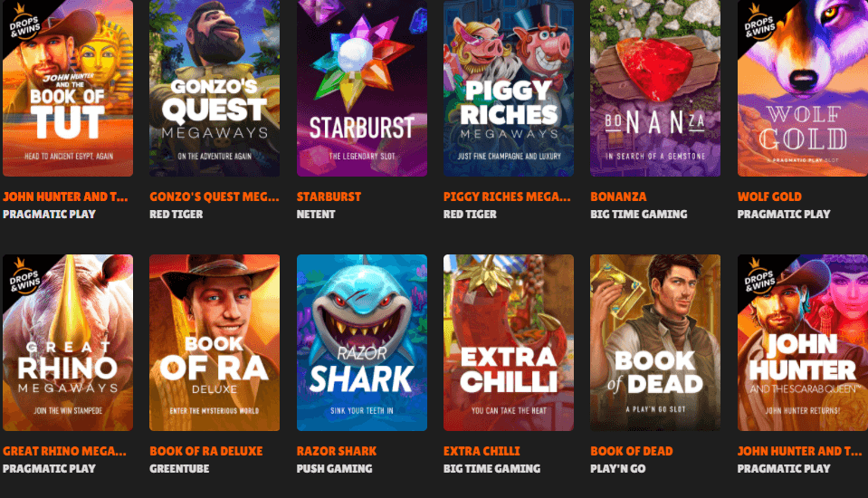
Task: Open the Push Gaming provider label
Action: click(334, 468)
